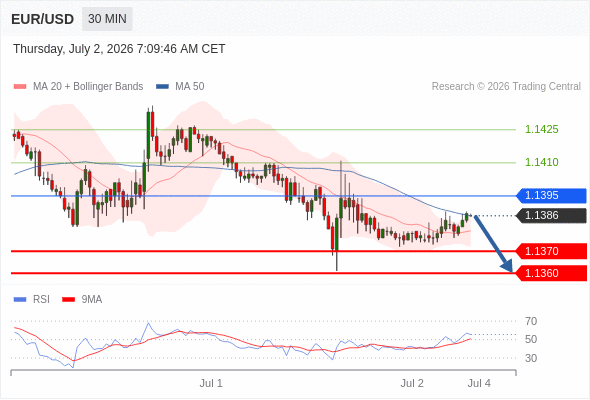Screen dimensions: 590x400
Task: Click the 1.1370 support price tag
Action: tap(552, 251)
